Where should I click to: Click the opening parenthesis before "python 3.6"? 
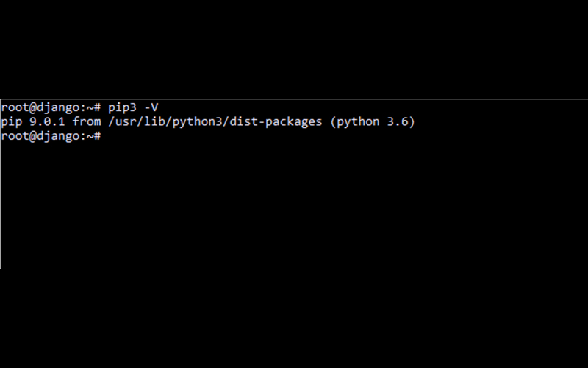(334, 121)
